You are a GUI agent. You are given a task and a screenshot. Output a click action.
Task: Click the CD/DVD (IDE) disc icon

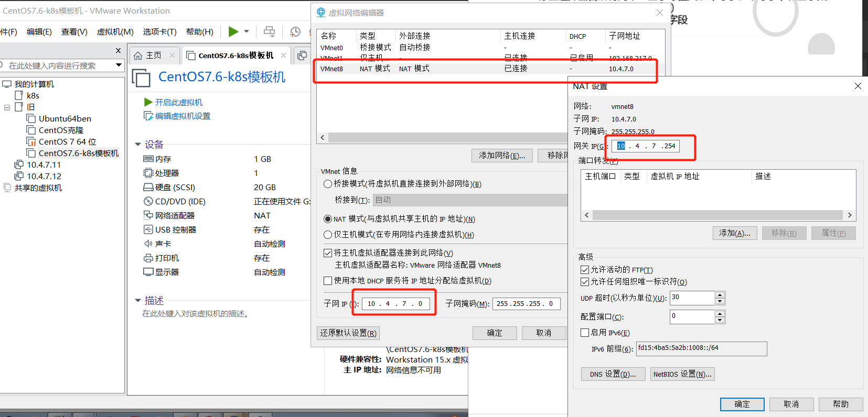(x=148, y=201)
